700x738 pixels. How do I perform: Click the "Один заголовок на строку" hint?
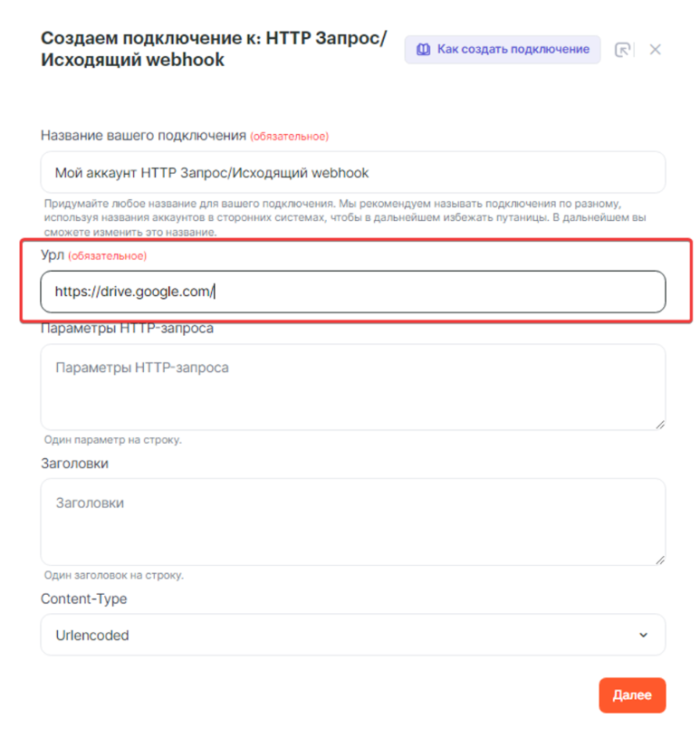click(x=114, y=575)
